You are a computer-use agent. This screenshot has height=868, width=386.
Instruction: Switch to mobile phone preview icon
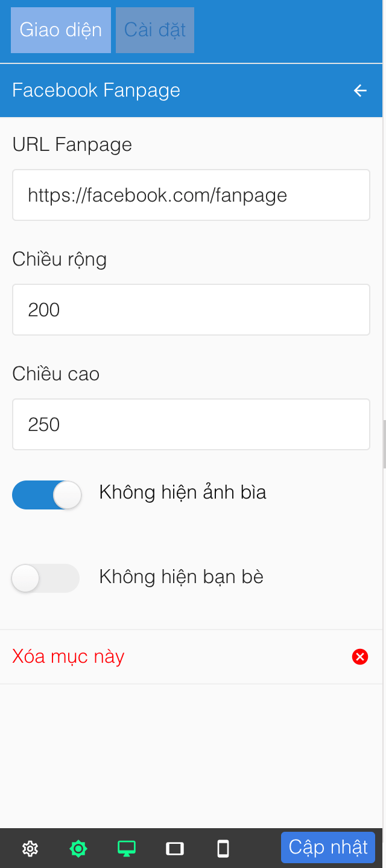click(223, 849)
